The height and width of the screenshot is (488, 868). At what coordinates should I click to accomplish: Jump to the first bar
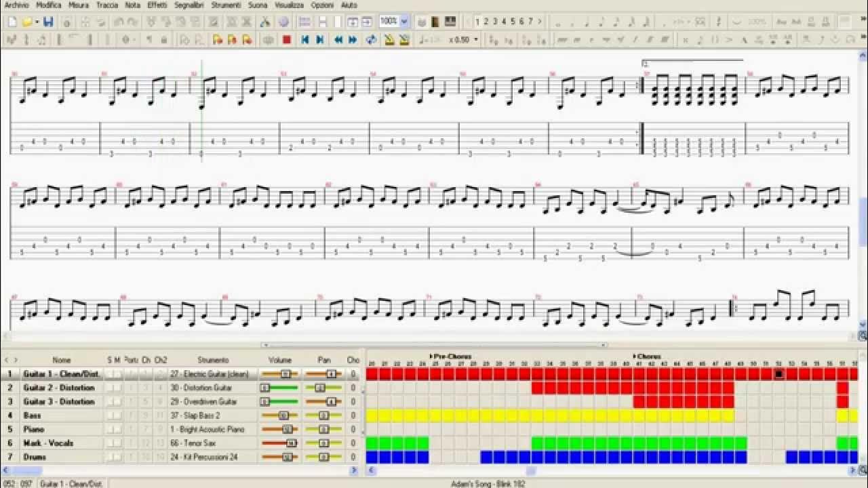point(305,40)
